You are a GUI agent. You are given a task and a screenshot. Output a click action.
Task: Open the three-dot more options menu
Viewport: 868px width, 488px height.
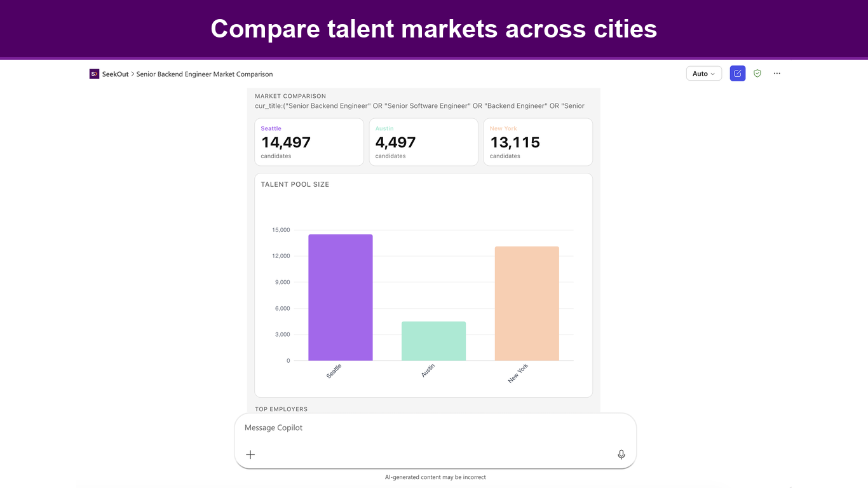click(776, 74)
